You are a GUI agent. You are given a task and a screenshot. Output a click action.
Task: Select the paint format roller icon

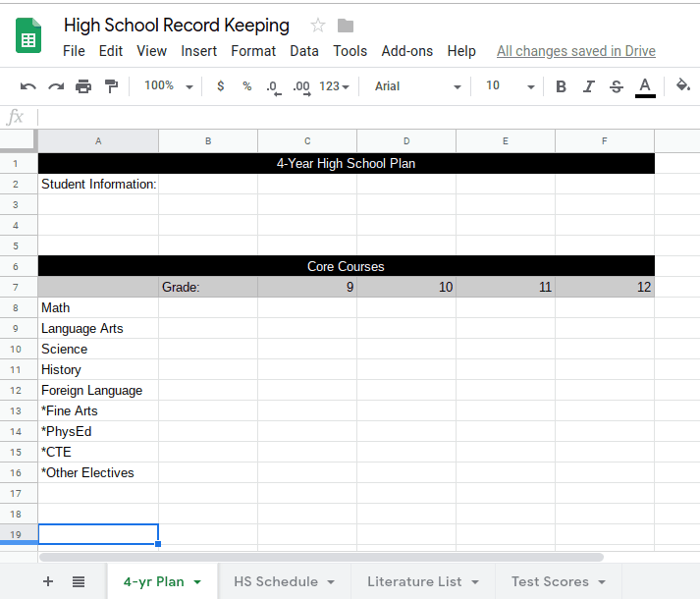[x=111, y=86]
